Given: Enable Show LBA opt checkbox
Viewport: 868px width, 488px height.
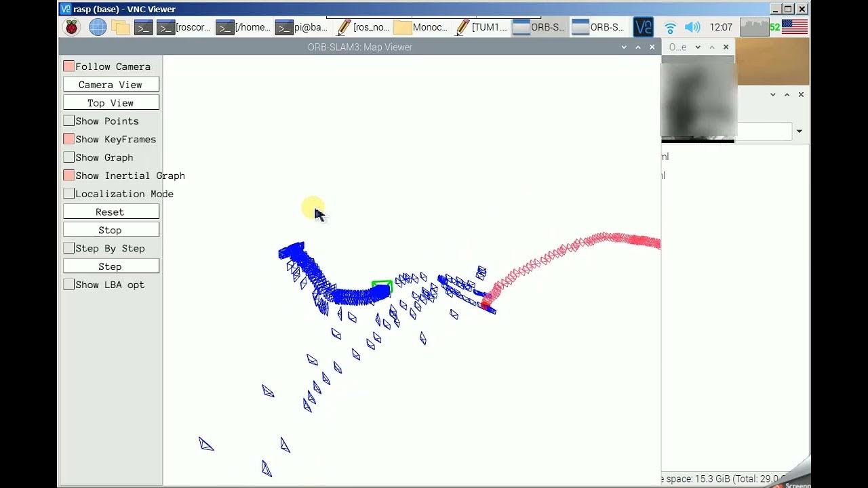Looking at the screenshot, I should coord(69,285).
